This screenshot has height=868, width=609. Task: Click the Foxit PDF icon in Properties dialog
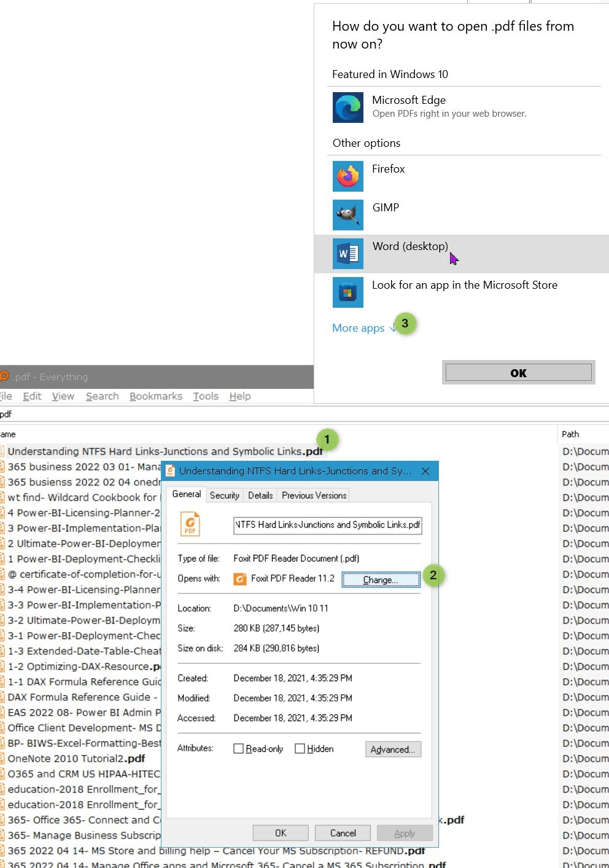tap(190, 524)
